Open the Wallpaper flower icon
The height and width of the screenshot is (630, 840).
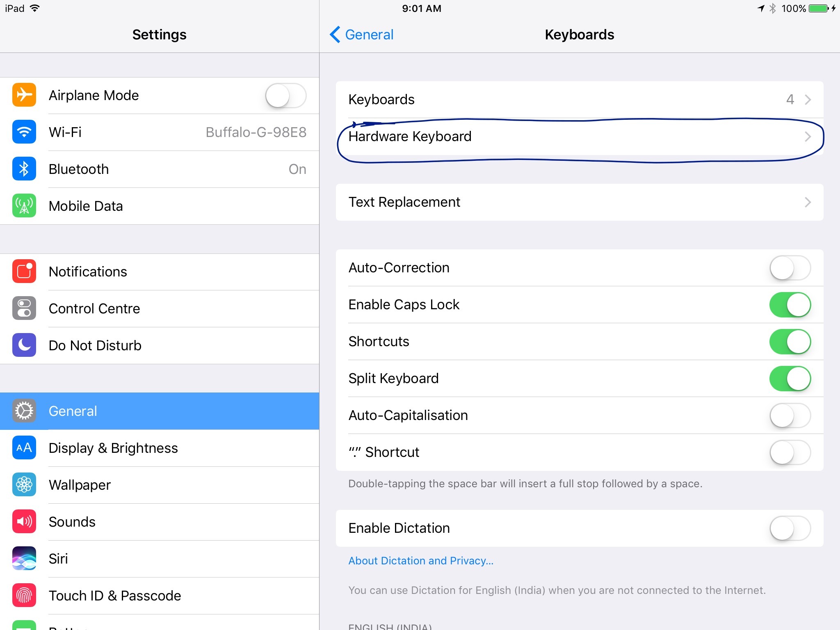point(24,485)
